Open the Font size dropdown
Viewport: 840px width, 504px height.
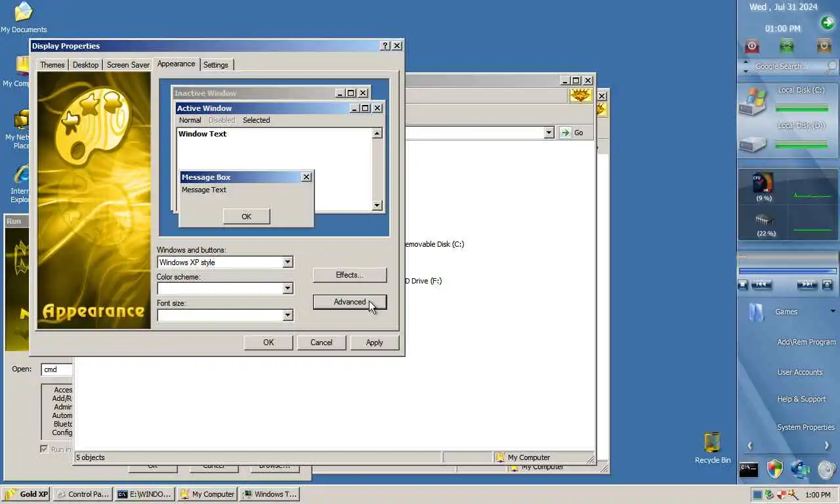pyautogui.click(x=287, y=316)
